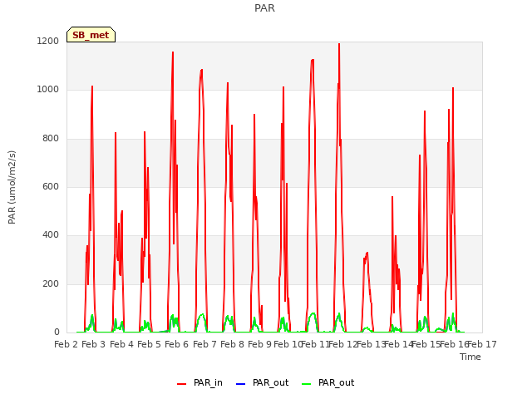Click the low PAR_in peak near Feb 13
The image size is (532, 399).
(x=367, y=253)
